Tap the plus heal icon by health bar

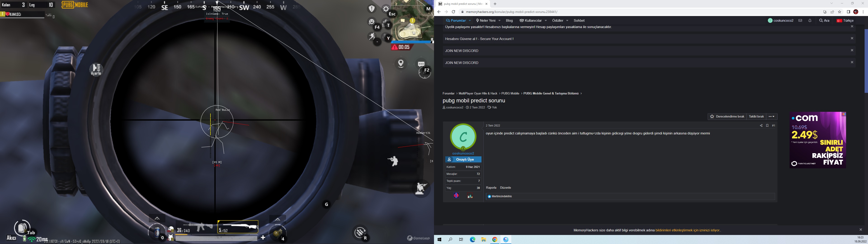pyautogui.click(x=263, y=238)
